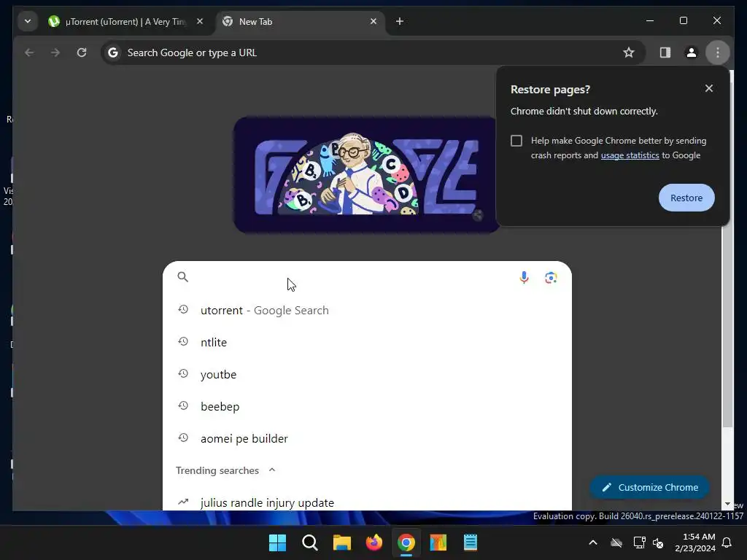747x560 pixels.
Task: Open the profile avatar menu
Action: (692, 52)
